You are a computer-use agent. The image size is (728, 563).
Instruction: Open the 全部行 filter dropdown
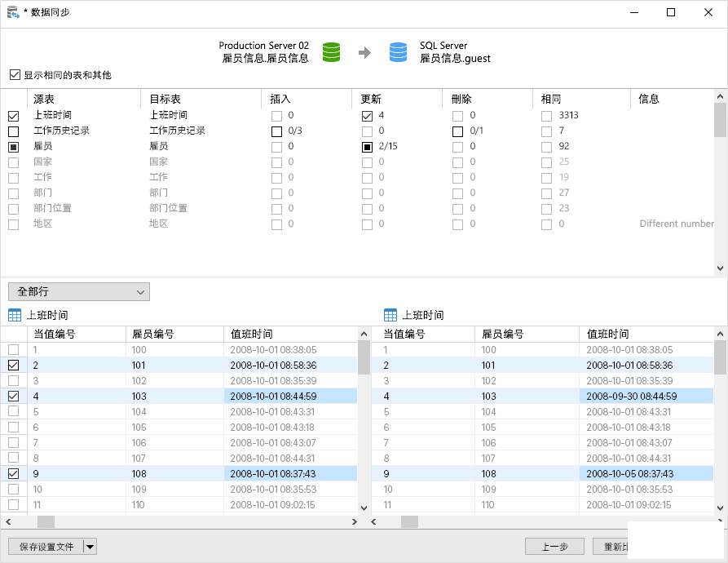pos(78,291)
